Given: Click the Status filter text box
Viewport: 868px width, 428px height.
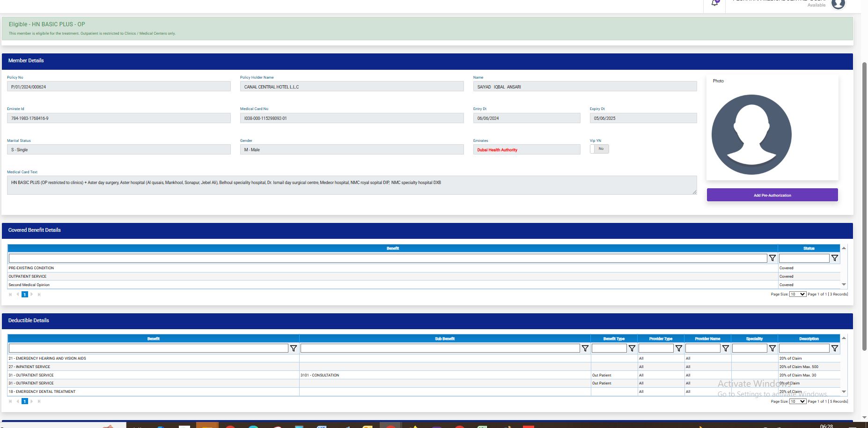Looking at the screenshot, I should (x=803, y=258).
